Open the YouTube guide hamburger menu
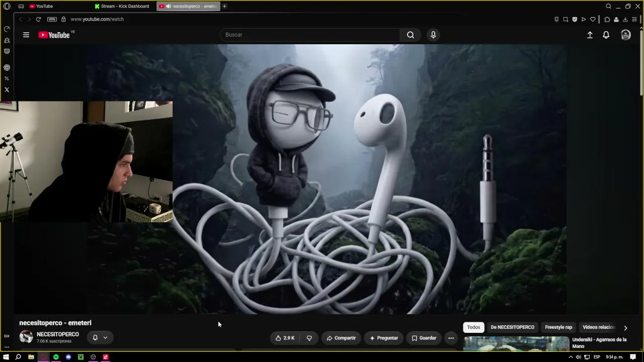644x362 pixels. pos(26,35)
